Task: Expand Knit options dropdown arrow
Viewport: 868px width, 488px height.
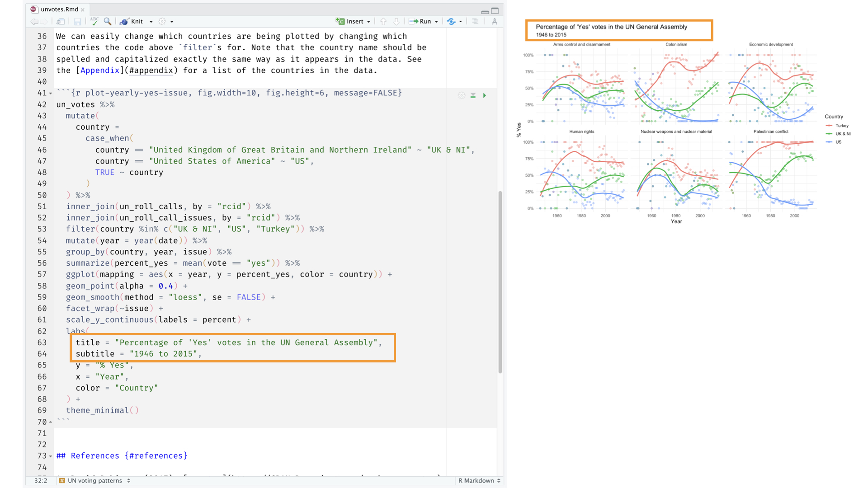Action: point(151,22)
